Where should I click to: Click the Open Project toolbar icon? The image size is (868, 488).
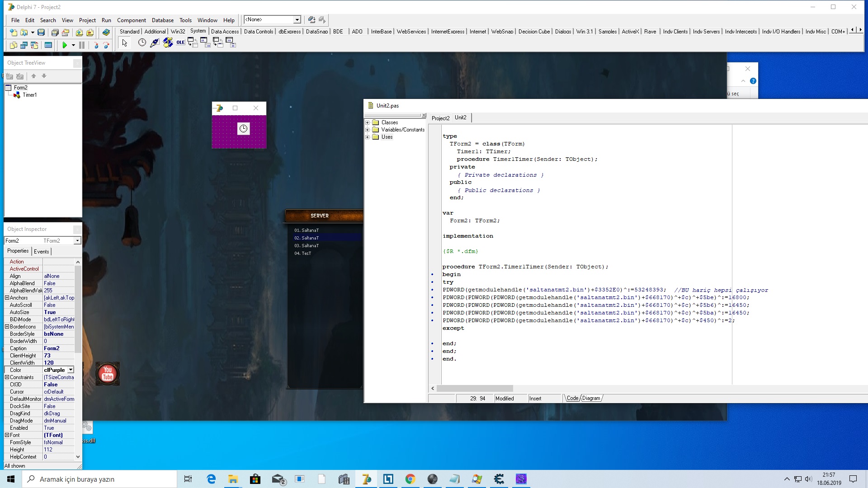66,33
